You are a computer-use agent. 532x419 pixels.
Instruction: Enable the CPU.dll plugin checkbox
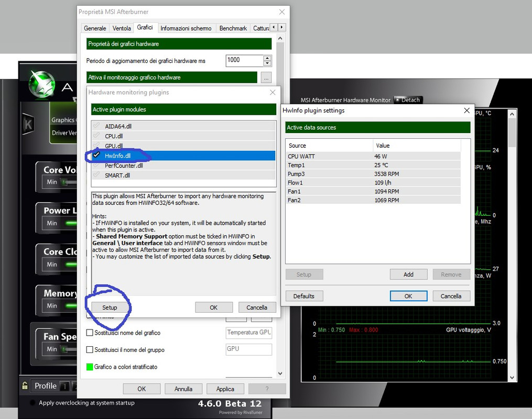[96, 136]
